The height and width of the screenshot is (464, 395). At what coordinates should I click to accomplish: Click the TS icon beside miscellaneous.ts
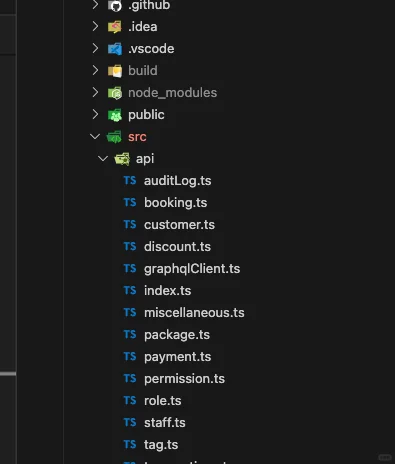point(130,312)
